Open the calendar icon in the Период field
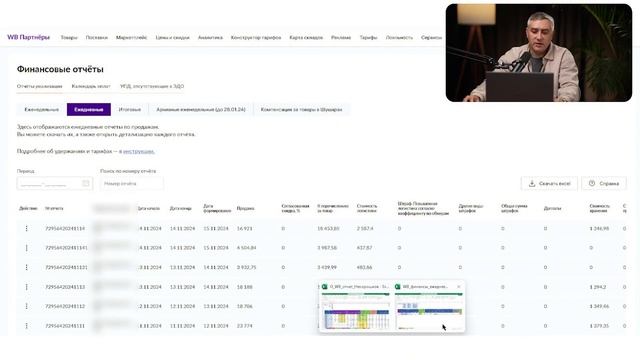This screenshot has height=360, width=640. (86, 183)
